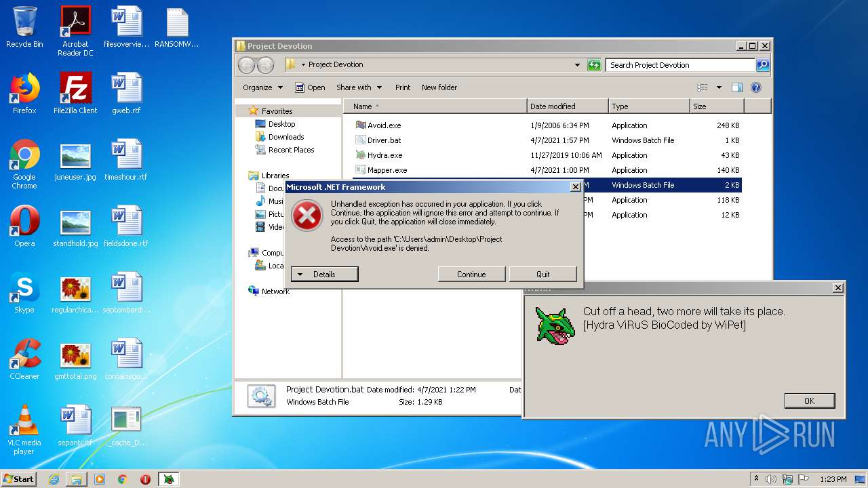This screenshot has height=488, width=868.
Task: Show hidden system tray icons
Action: pos(757,479)
